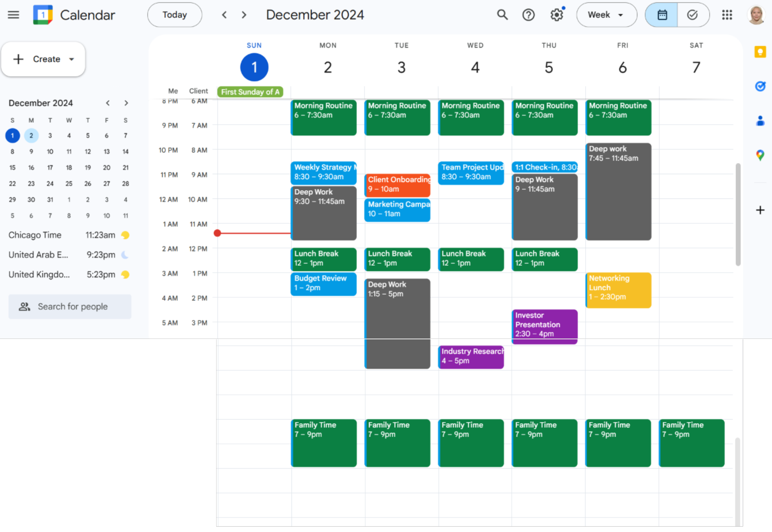This screenshot has width=772, height=532.
Task: Open Tuesday Family Time event
Action: (397, 443)
